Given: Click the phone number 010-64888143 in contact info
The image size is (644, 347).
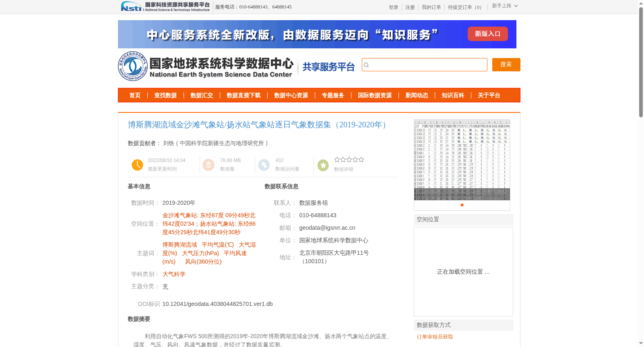Looking at the screenshot, I should (318, 215).
